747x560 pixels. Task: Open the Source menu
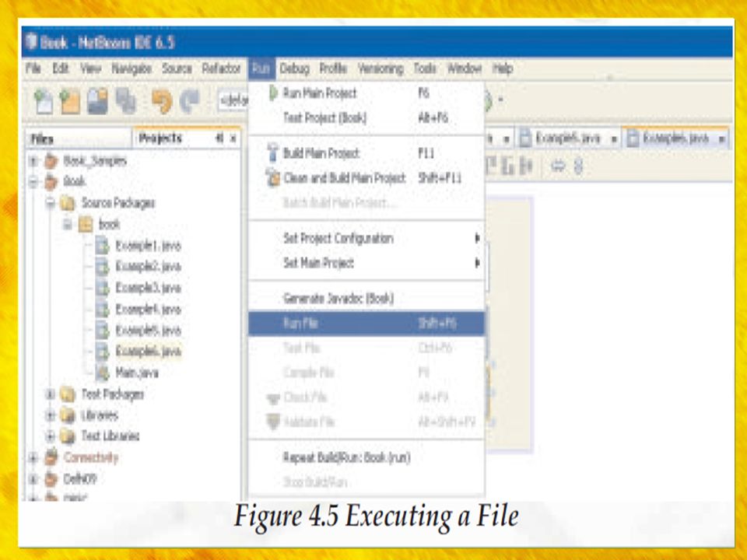pyautogui.click(x=177, y=68)
